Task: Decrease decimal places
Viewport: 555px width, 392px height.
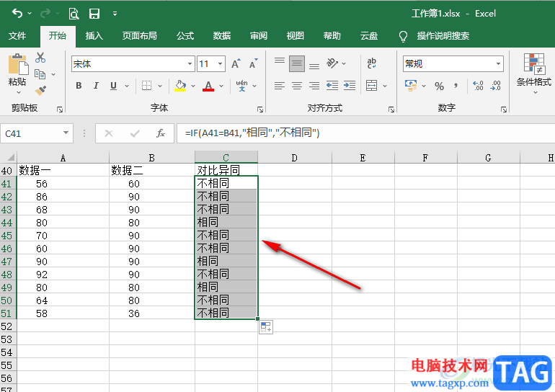Action: coord(496,86)
